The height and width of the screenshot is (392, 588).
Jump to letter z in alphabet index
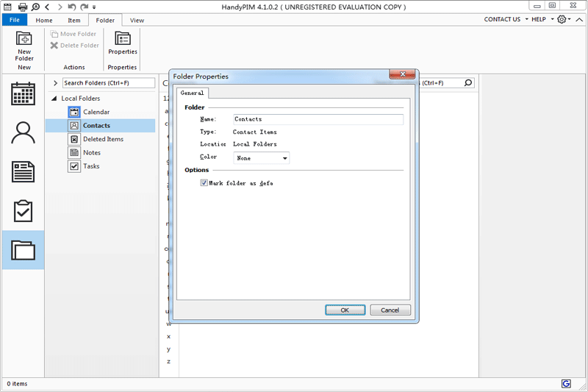169,361
